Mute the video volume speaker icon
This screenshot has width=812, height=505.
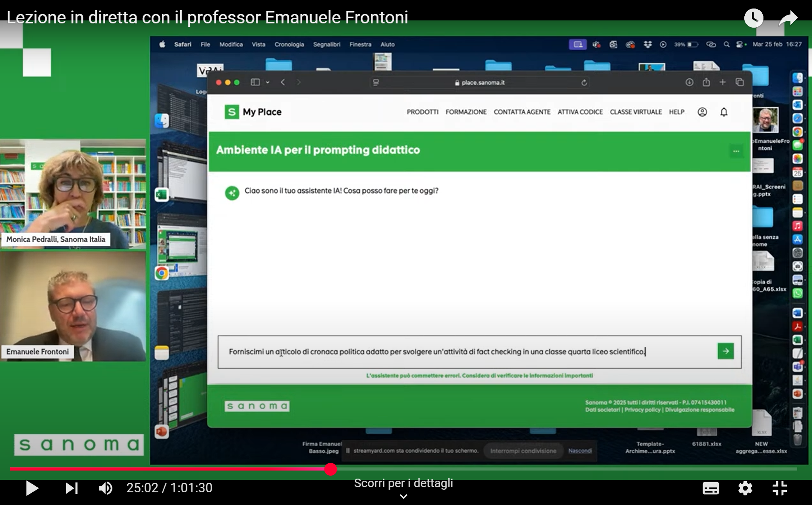[105, 488]
